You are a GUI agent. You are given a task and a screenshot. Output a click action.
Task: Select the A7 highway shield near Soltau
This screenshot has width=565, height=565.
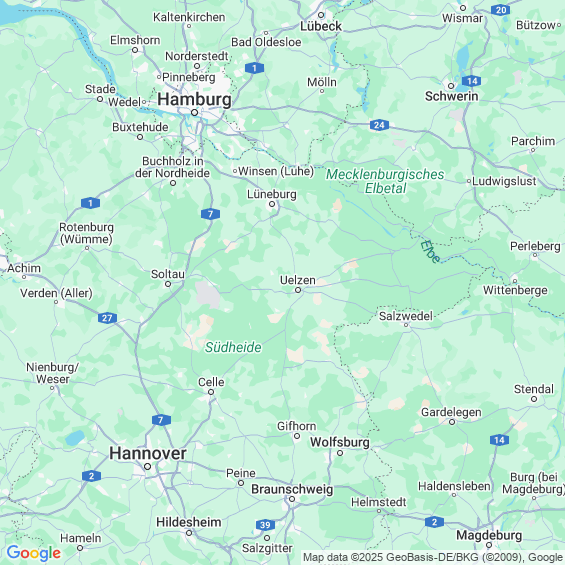[210, 214]
